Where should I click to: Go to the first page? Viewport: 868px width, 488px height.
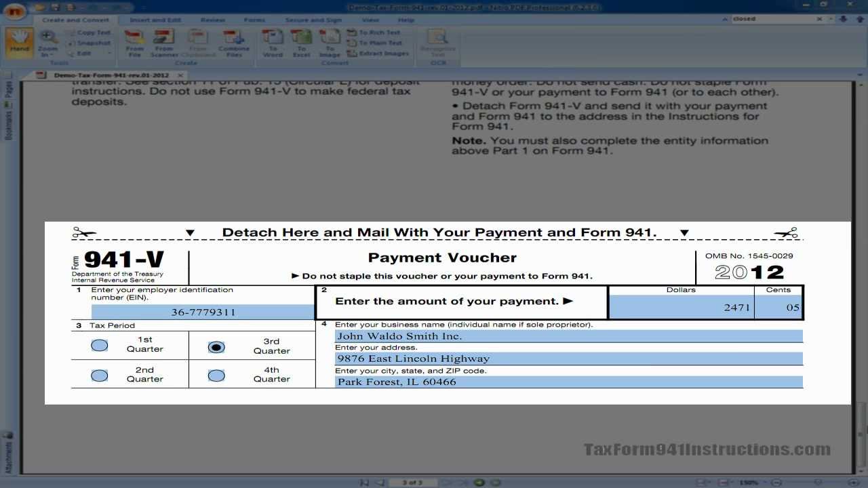[366, 483]
